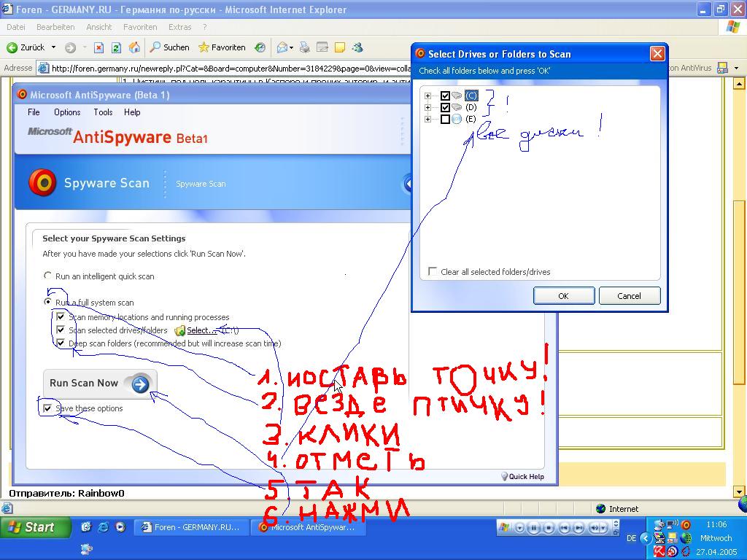Select Run an intelligent quick scan
Image resolution: width=747 pixels, height=560 pixels.
[47, 276]
